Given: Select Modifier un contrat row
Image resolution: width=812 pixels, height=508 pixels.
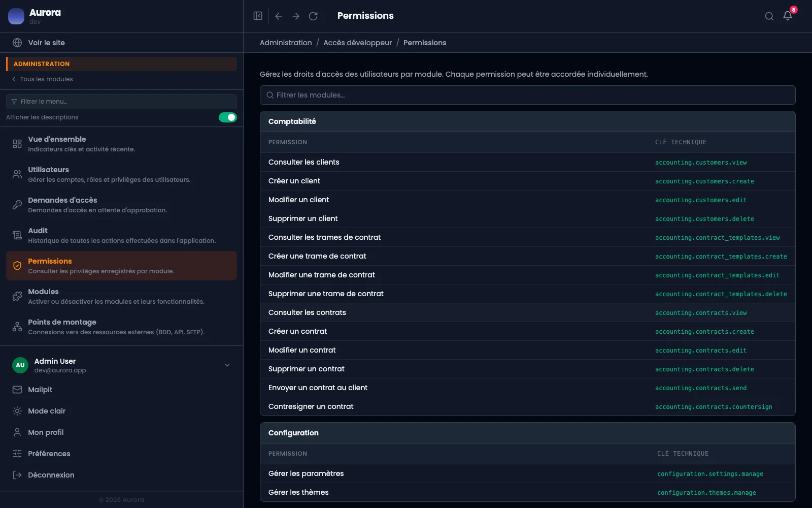Looking at the screenshot, I should point(527,350).
